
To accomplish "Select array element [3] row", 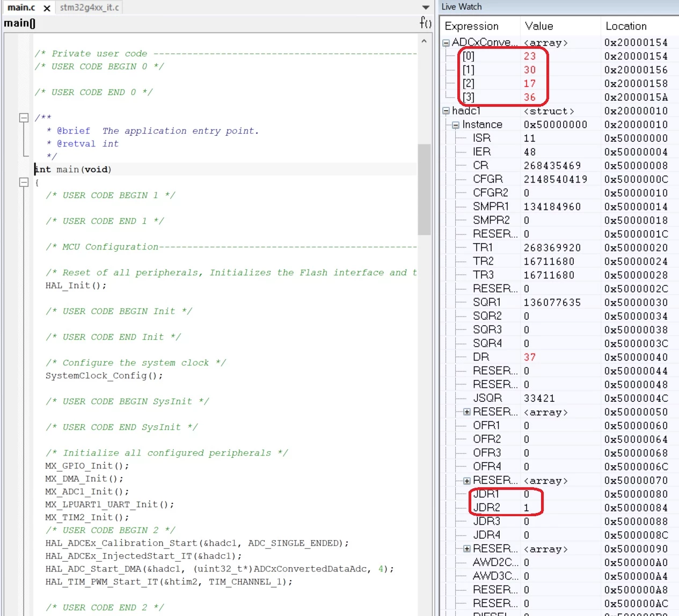I will point(560,98).
